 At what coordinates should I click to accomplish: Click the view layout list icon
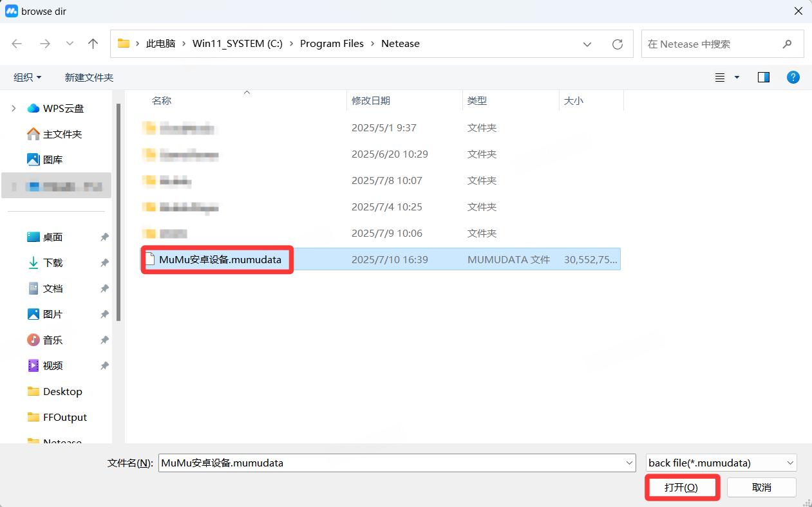click(x=720, y=77)
